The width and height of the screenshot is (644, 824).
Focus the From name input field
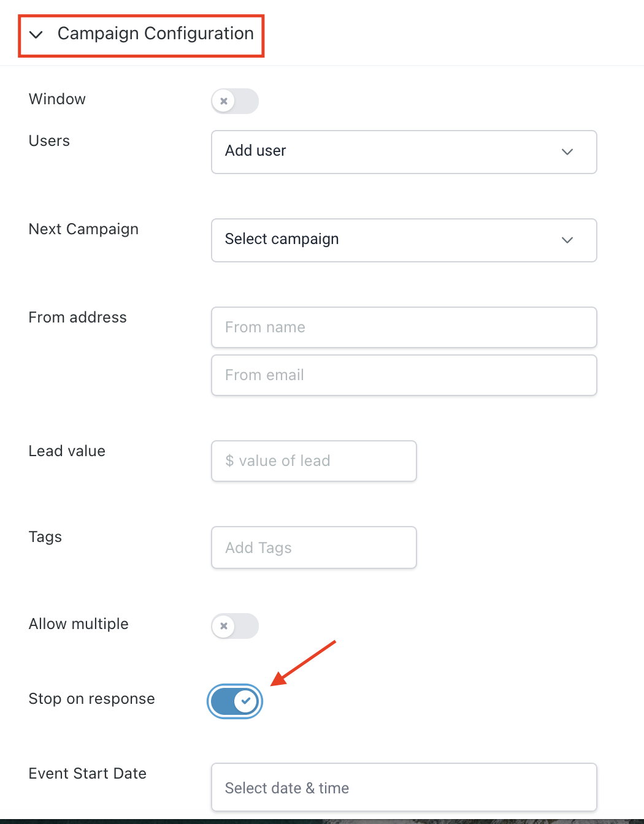pos(404,327)
